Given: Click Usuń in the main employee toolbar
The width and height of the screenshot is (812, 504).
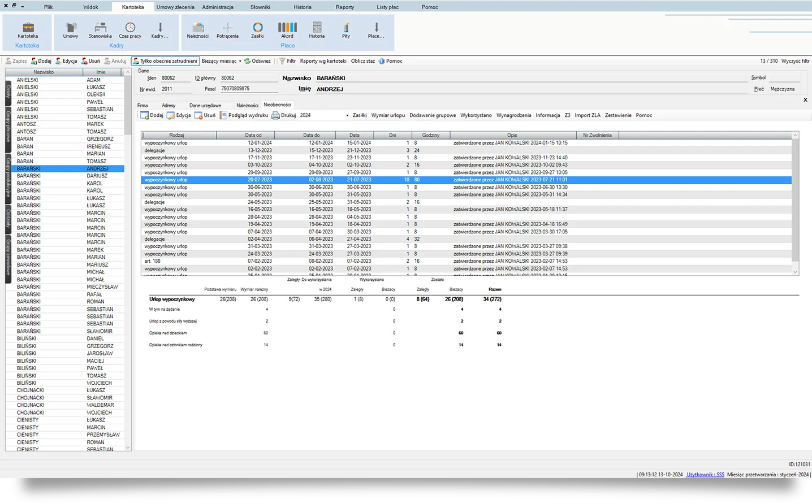Looking at the screenshot, I should point(91,61).
